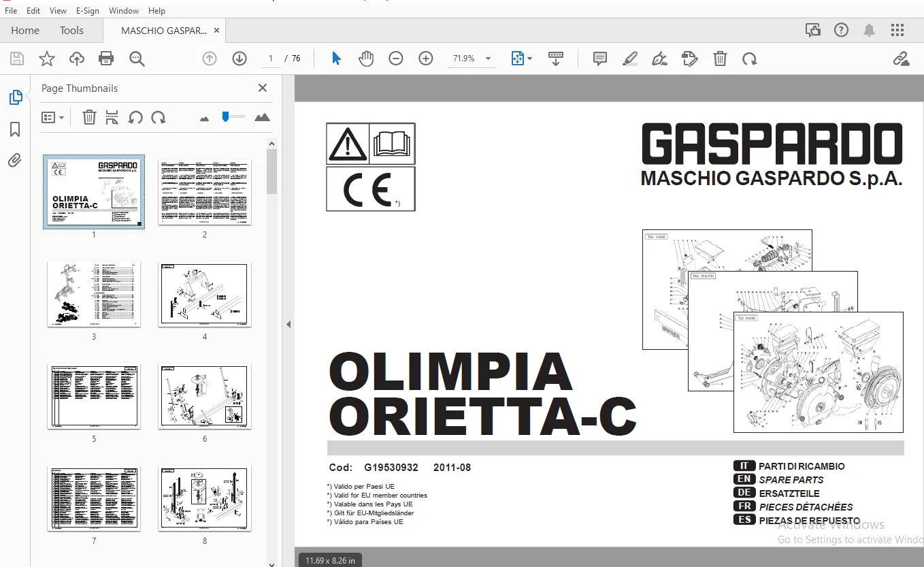Add bookmark with star icon
This screenshot has width=924, height=567.
point(47,59)
